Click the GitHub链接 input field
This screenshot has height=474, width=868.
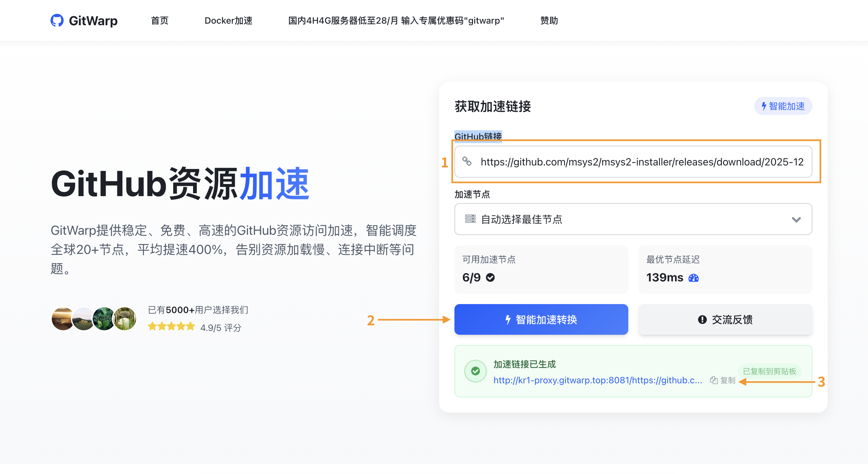coord(633,162)
